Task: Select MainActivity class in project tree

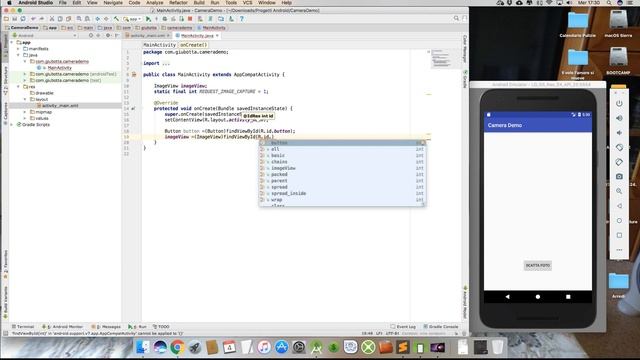Action: (55, 68)
